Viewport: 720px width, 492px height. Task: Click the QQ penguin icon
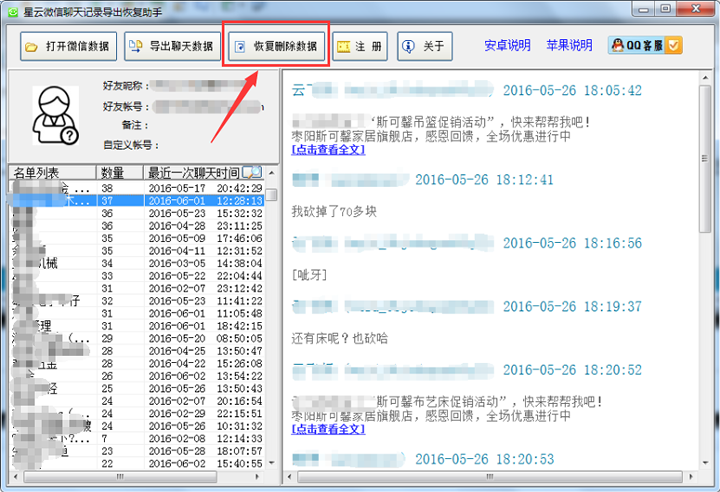618,45
